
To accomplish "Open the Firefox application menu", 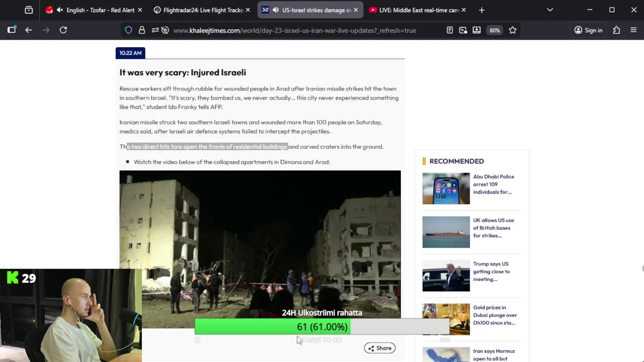I will tap(633, 30).
